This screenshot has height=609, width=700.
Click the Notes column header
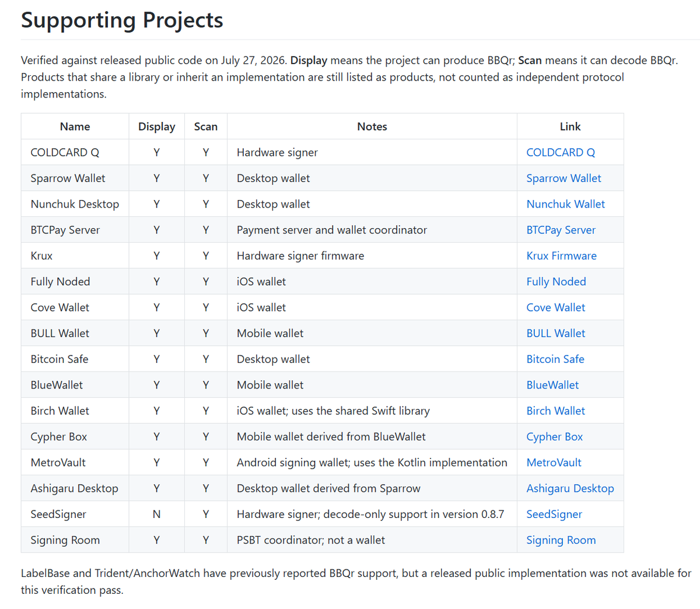point(372,127)
